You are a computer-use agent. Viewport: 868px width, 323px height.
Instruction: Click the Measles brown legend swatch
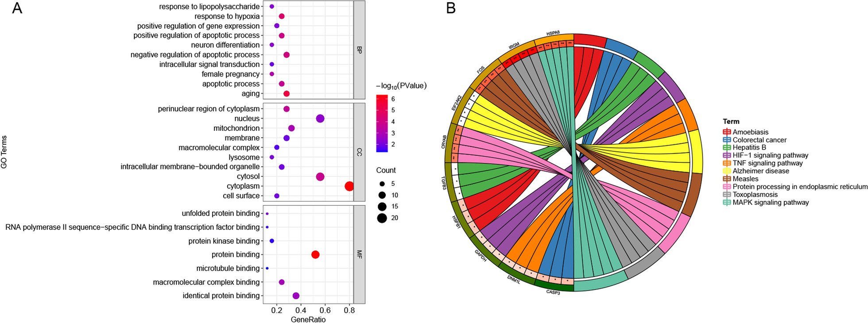727,179
